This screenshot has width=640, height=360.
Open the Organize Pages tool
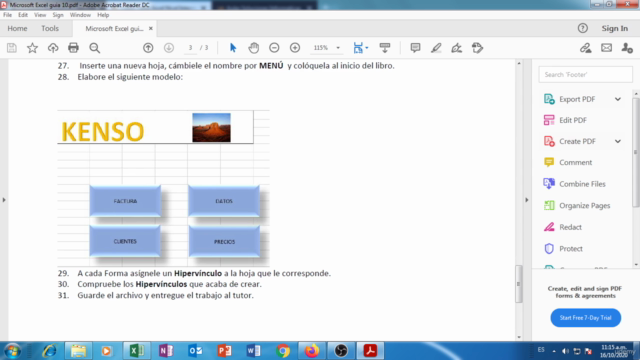(577, 205)
